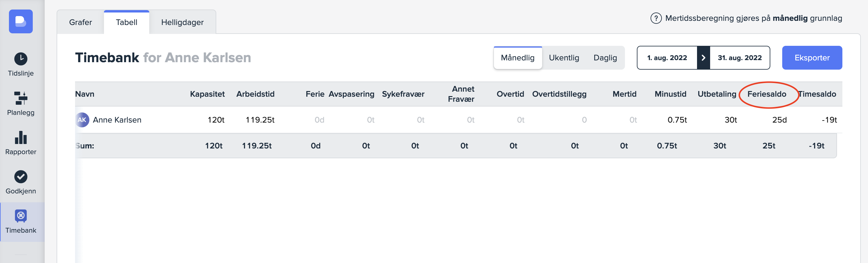Open the Tidslinje clock icon
Viewport: 868px width, 263px height.
tap(21, 59)
